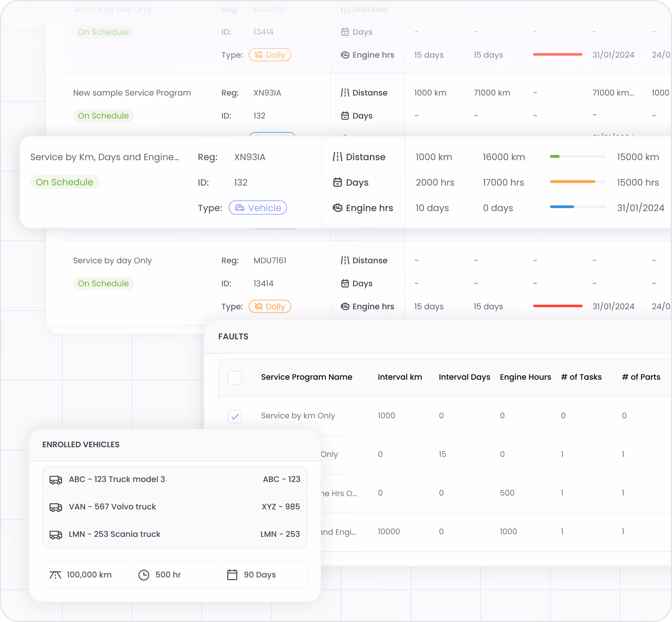Click Days icon in lower Service by day Only row
672x622 pixels.
tap(345, 283)
